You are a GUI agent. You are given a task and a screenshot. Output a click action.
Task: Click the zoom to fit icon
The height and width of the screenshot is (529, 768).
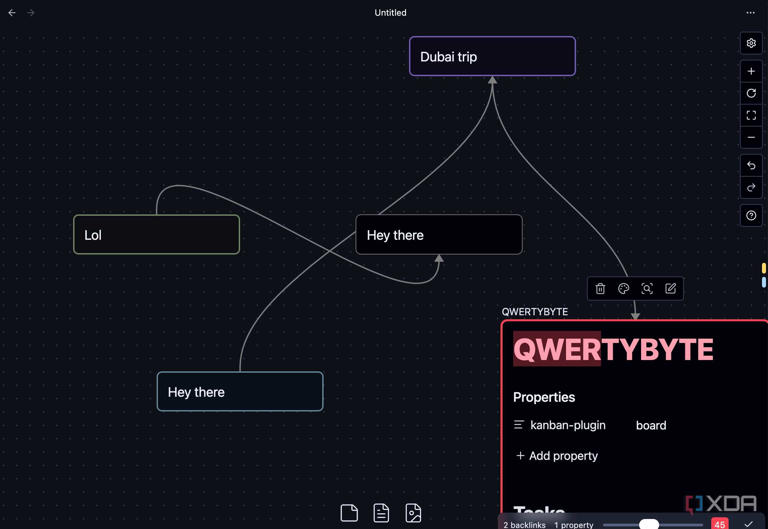point(751,116)
